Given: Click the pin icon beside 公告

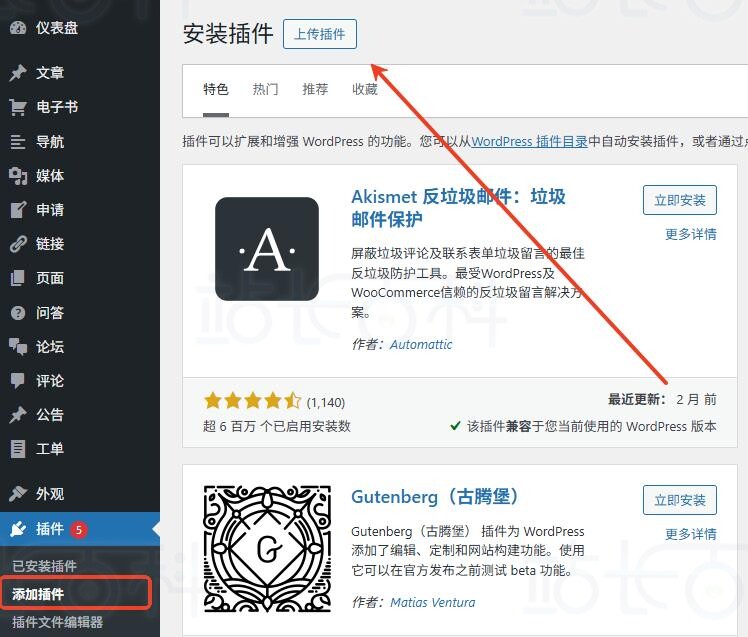Looking at the screenshot, I should (18, 415).
